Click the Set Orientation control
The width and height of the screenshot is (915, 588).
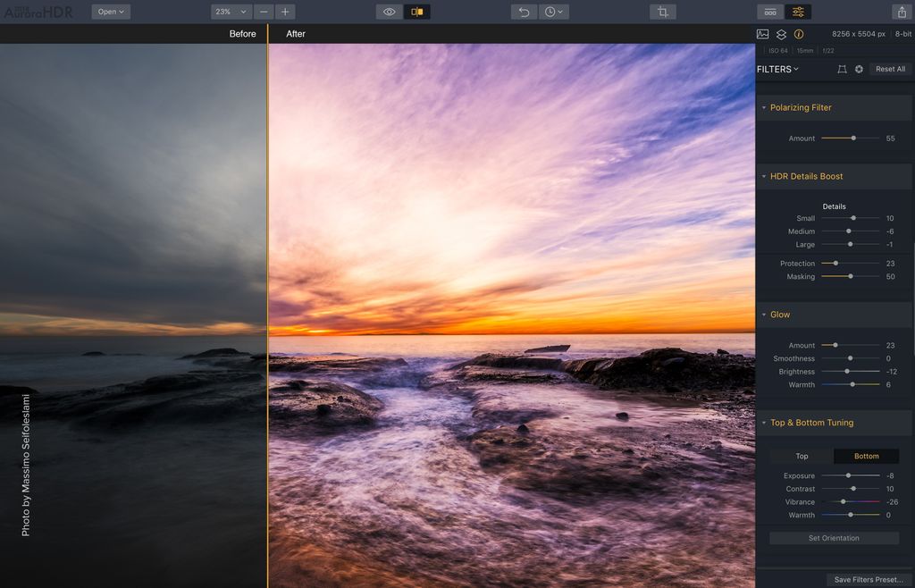click(x=834, y=538)
